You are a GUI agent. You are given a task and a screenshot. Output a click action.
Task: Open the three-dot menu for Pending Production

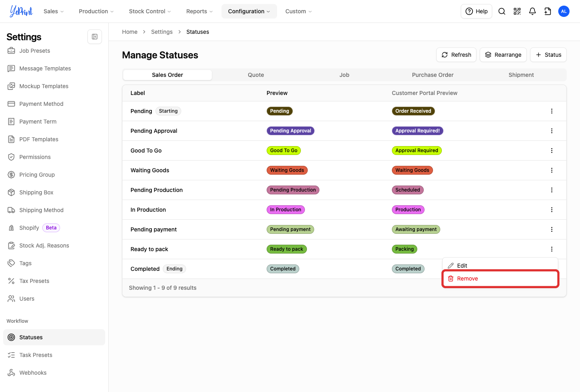pyautogui.click(x=552, y=190)
